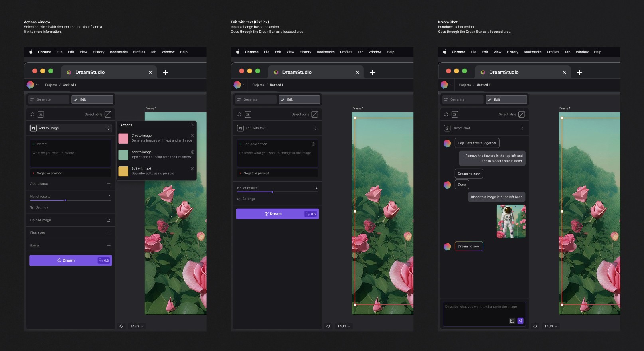Close the Actions popup window
The width and height of the screenshot is (644, 351).
(x=192, y=125)
